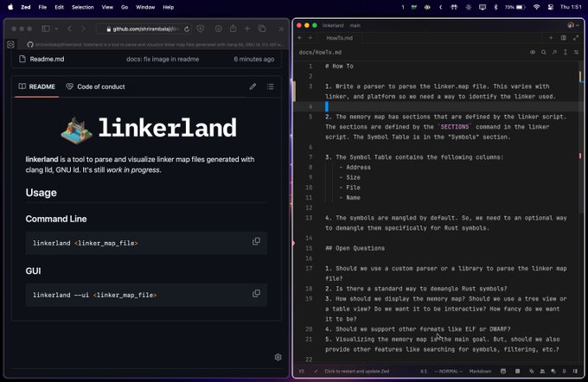Open buffer search with the magnifier icon
This screenshot has height=382, width=588.
pyautogui.click(x=543, y=52)
